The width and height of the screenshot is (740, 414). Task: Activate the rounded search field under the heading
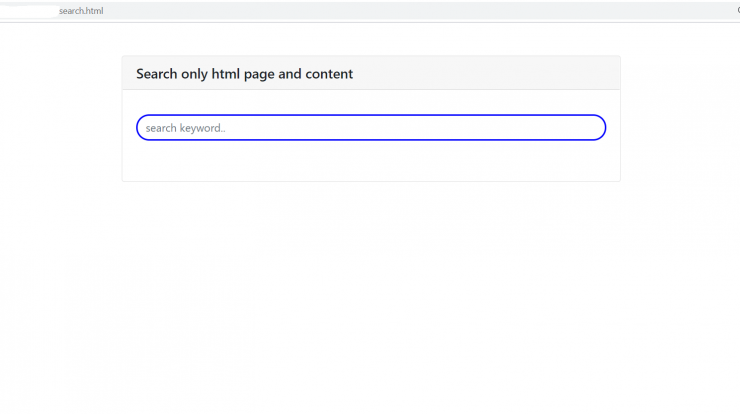pyautogui.click(x=371, y=127)
